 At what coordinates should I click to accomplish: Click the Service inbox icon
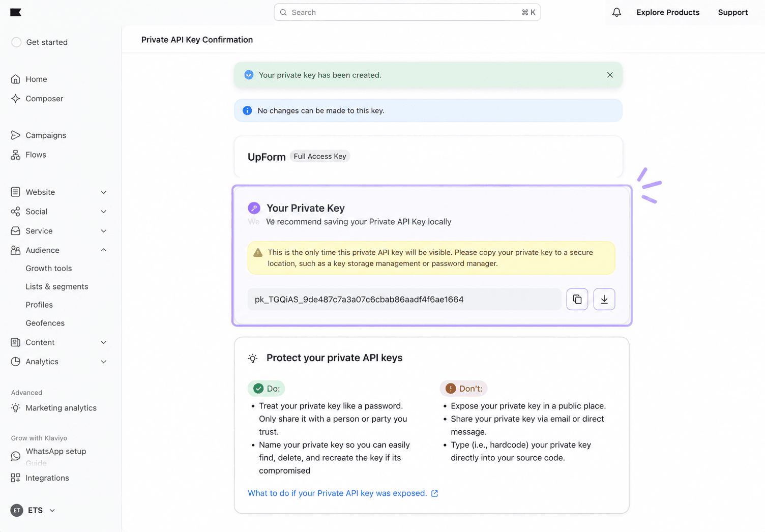16,231
